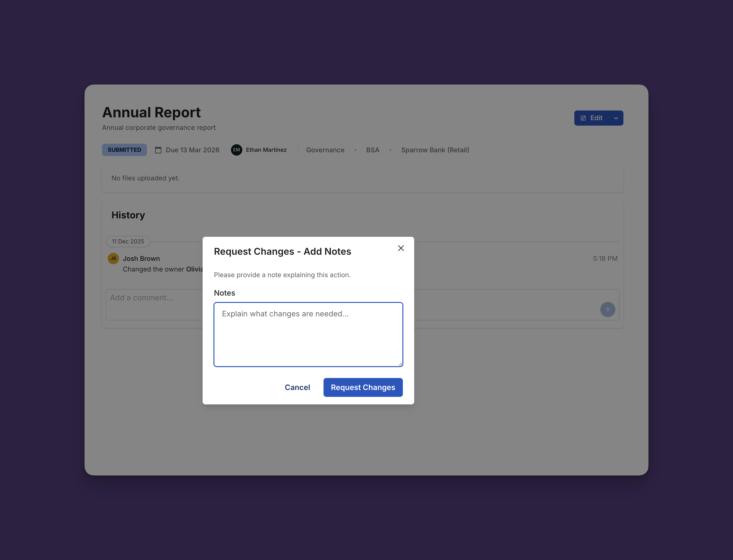
Task: Expand the Edit dropdown chevron
Action: [616, 118]
